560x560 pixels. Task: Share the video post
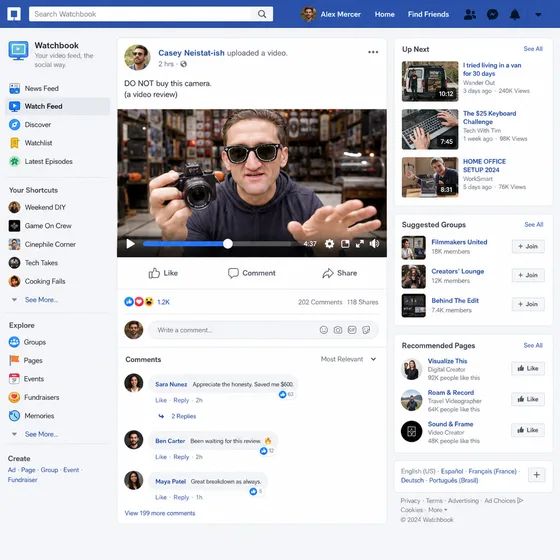pos(339,273)
